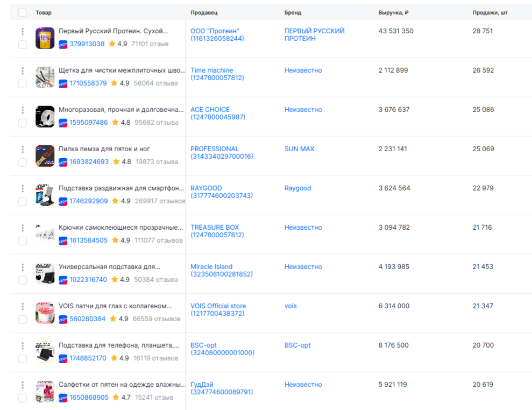Open brand Raygood link

[297, 188]
